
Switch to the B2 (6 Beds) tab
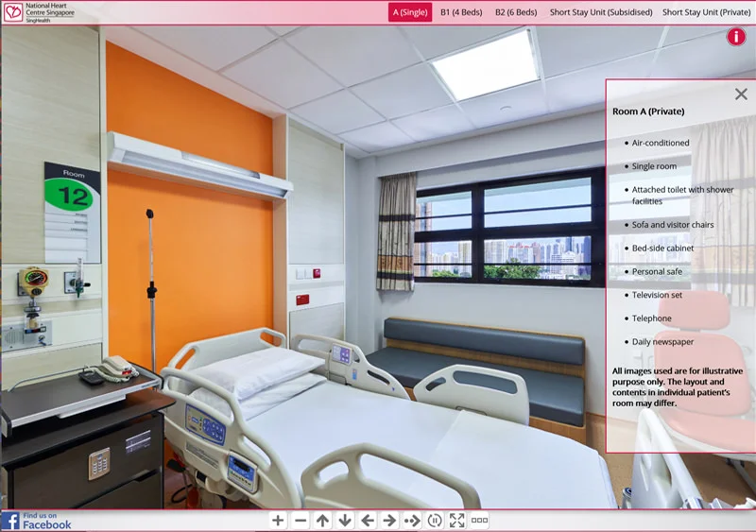[516, 12]
